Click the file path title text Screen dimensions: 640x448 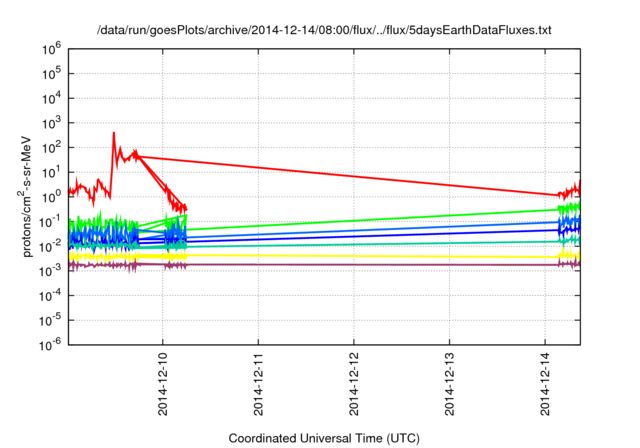pos(324,30)
